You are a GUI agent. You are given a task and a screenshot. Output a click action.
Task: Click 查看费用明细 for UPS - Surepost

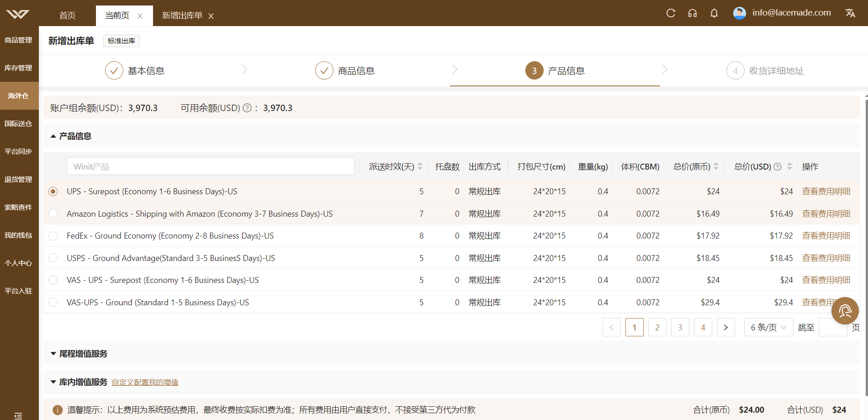pos(826,191)
